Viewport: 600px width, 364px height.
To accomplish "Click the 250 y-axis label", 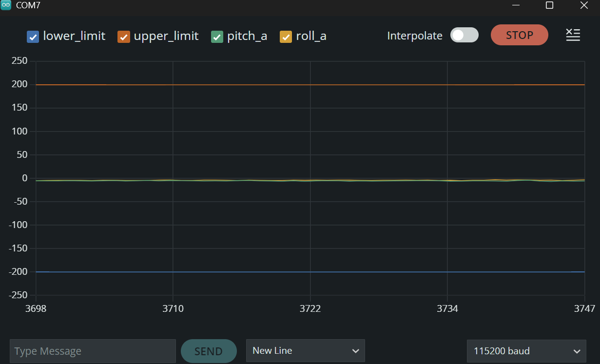I will [19, 61].
